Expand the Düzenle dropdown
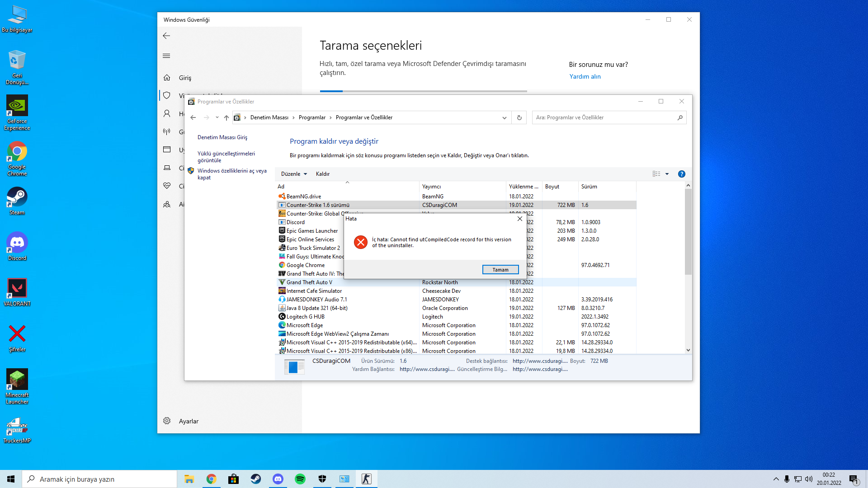Screen dimensions: 868x488 (294, 174)
